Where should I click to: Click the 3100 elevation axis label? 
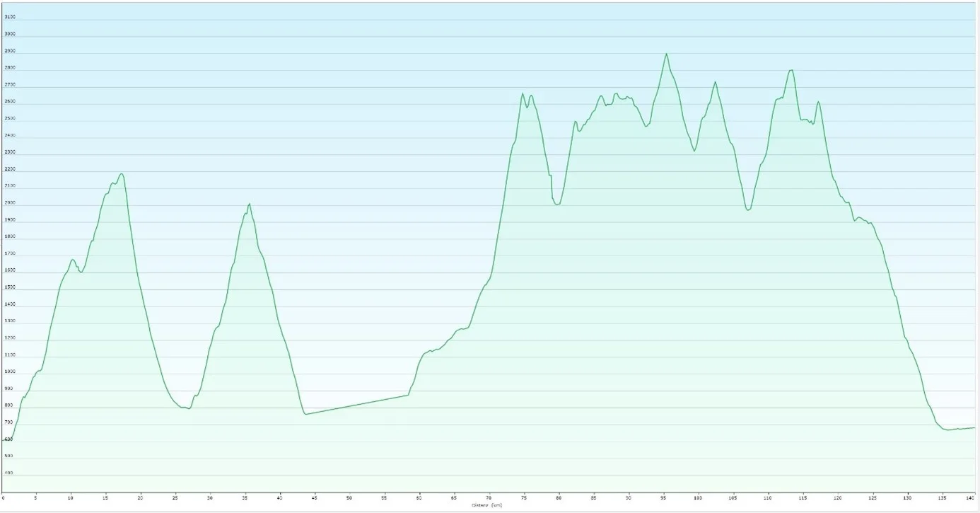click(10, 17)
